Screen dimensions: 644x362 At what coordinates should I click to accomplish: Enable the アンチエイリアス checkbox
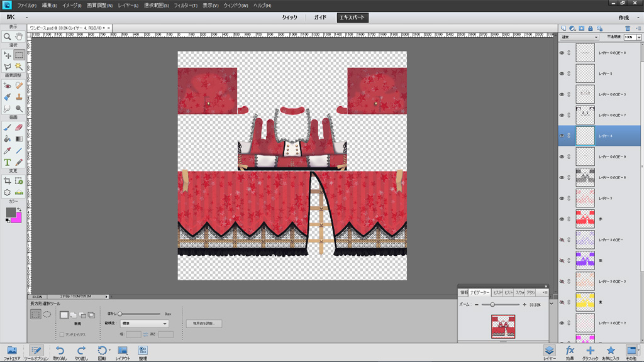coord(62,334)
